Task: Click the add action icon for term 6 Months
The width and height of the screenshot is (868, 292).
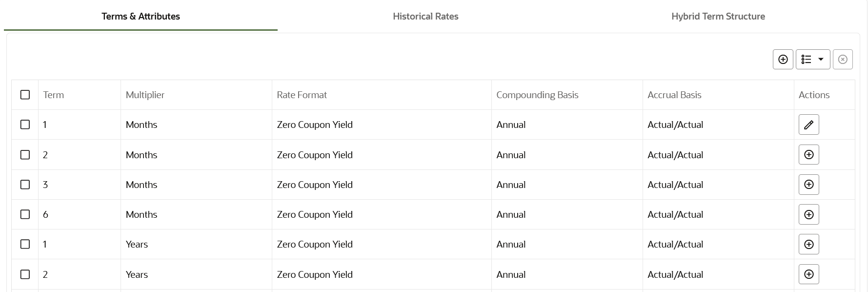Action: click(x=808, y=214)
